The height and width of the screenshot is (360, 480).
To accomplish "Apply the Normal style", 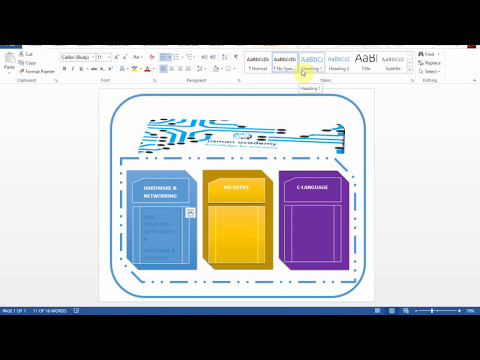I will click(258, 63).
